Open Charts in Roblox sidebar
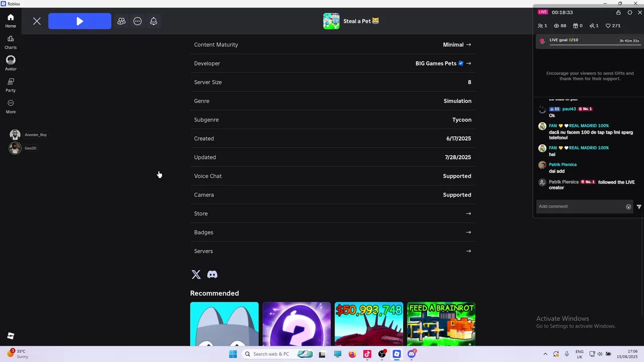The image size is (644, 362). click(x=11, y=42)
